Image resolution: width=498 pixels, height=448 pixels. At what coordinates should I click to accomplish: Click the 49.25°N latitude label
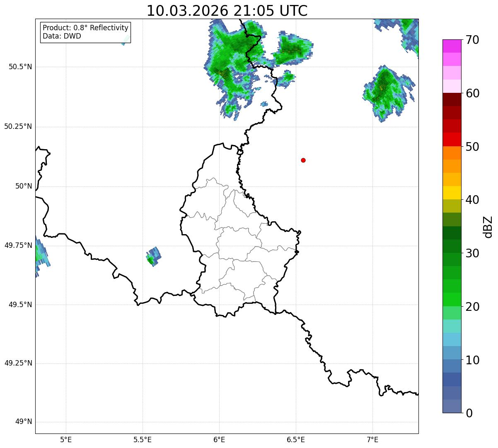point(18,363)
